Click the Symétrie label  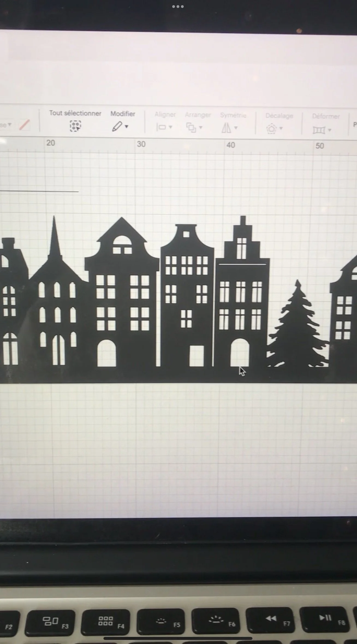[233, 115]
